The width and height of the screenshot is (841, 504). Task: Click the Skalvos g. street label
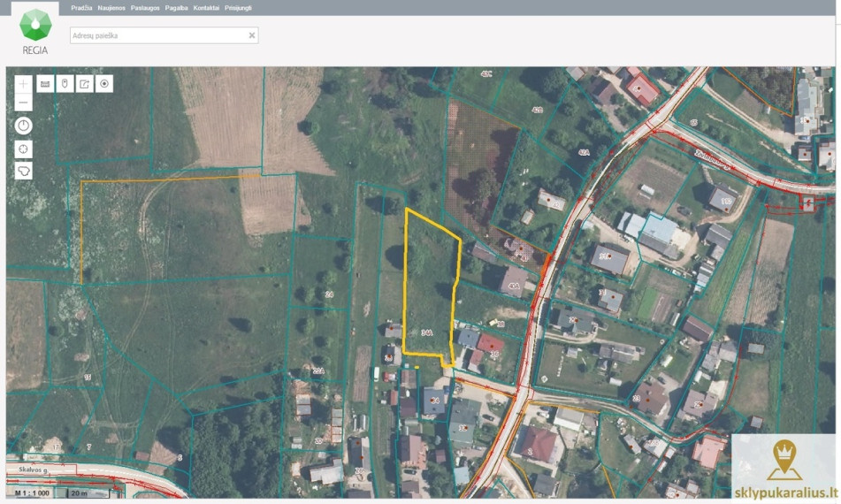coord(34,470)
